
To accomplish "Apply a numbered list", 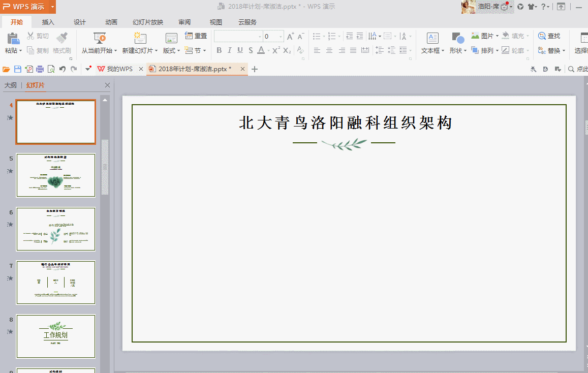I will pos(332,37).
